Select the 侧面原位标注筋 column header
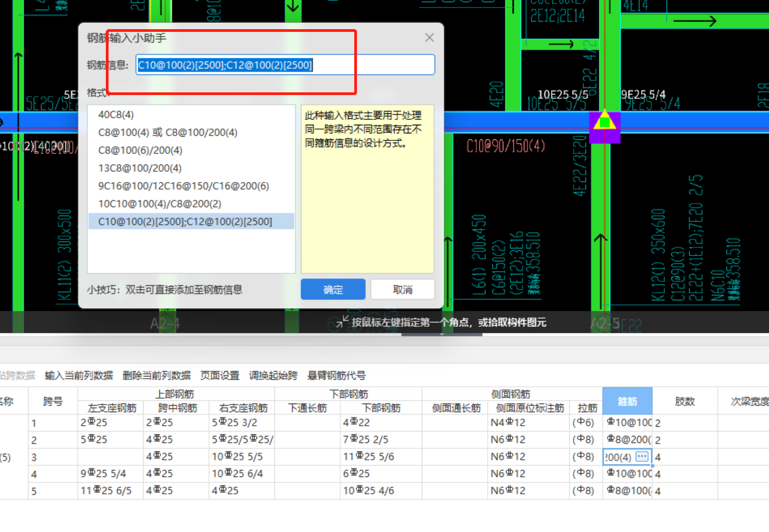The height and width of the screenshot is (532, 769). (x=529, y=408)
